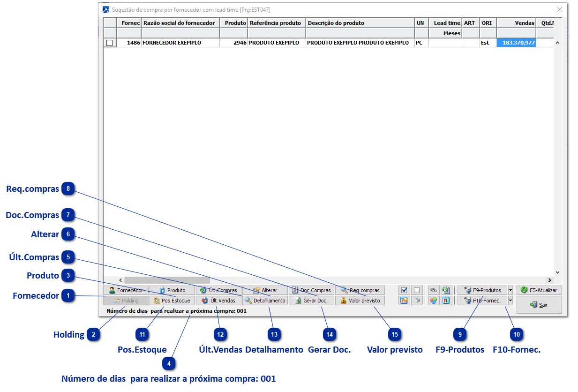This screenshot has height=392, width=578.
Task: Apply the F9-Produtos filter
Action: tap(482, 290)
